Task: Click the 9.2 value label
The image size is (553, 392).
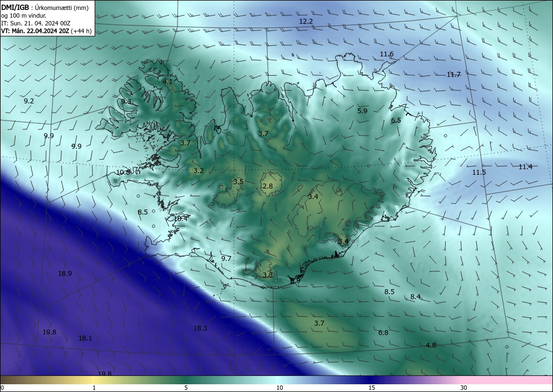Action: click(x=29, y=101)
